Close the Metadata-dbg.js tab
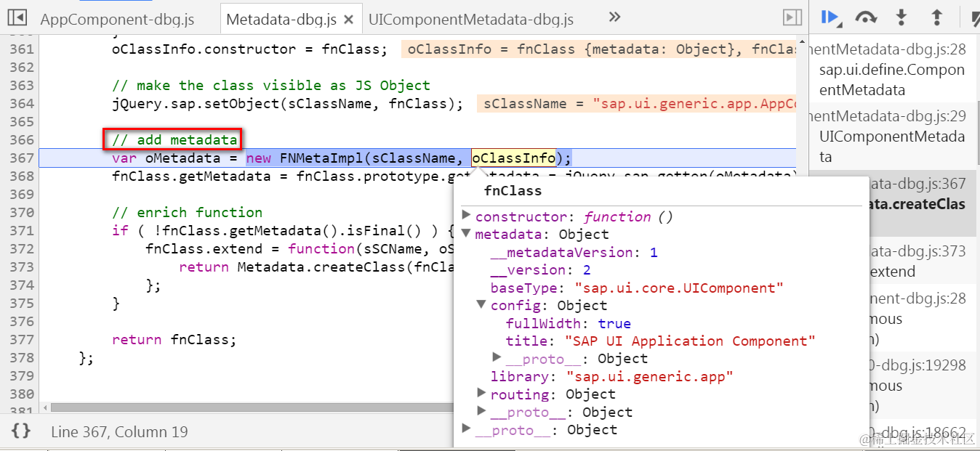Viewport: 980px width, 451px height. [348, 20]
